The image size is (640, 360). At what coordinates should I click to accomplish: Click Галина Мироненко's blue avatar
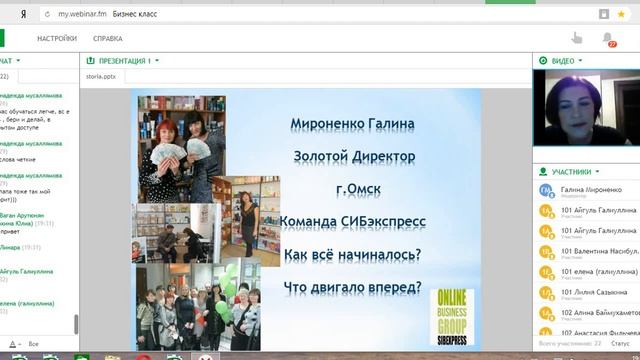[546, 191]
